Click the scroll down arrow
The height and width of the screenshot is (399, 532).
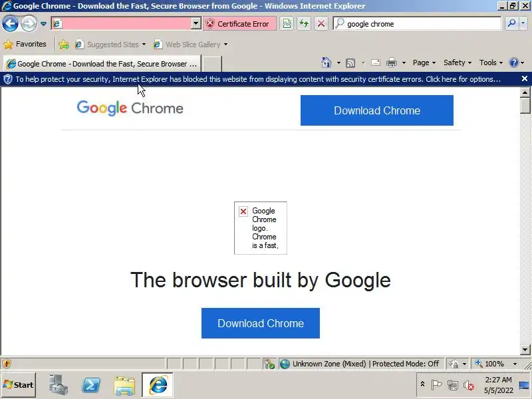click(x=525, y=349)
